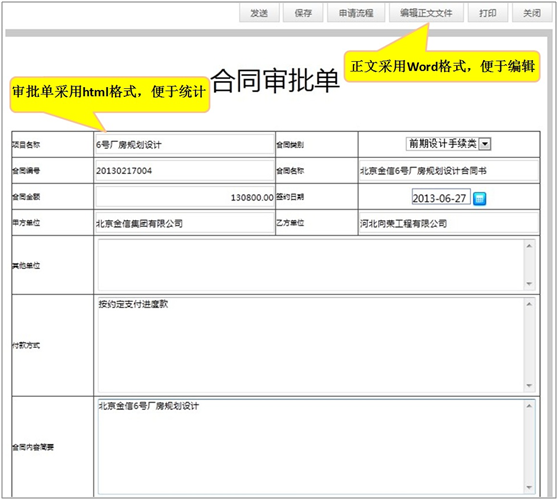Click the 乙方单位 label

tap(290, 223)
